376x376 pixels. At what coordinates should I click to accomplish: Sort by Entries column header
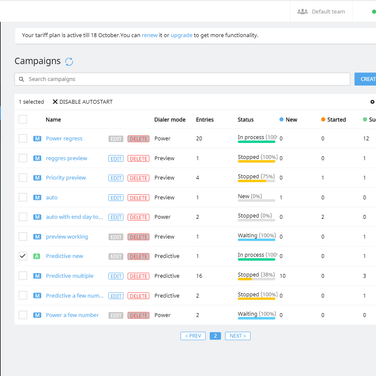[x=205, y=120]
